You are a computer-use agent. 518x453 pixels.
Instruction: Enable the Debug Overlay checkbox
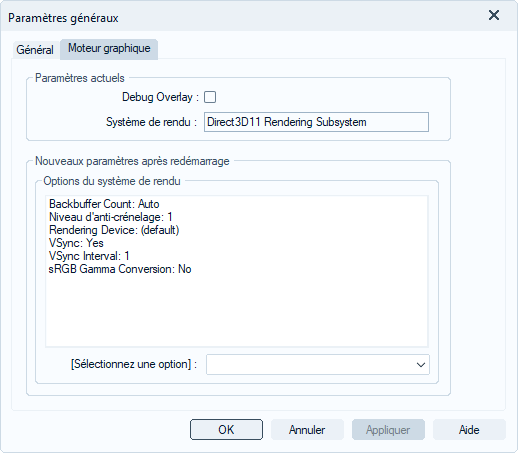click(x=210, y=97)
